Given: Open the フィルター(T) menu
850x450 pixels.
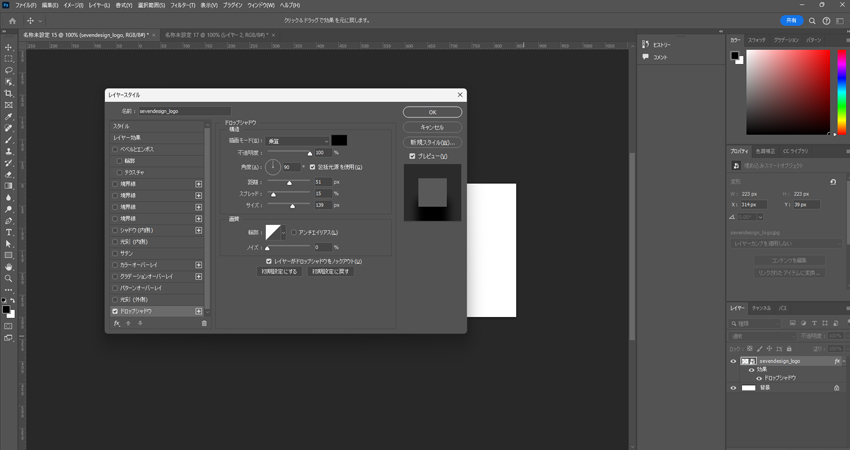Looking at the screenshot, I should [183, 5].
